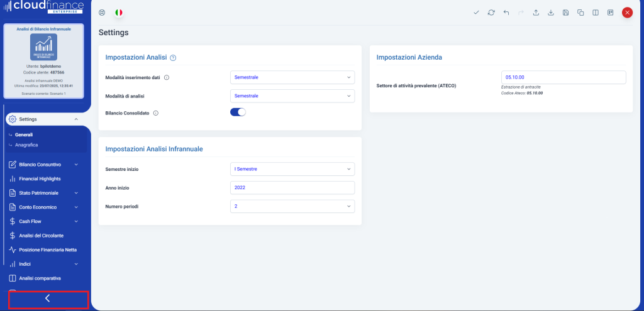Open the lifebuoy help icon
Viewport: 644px width, 311px height.
tap(102, 13)
